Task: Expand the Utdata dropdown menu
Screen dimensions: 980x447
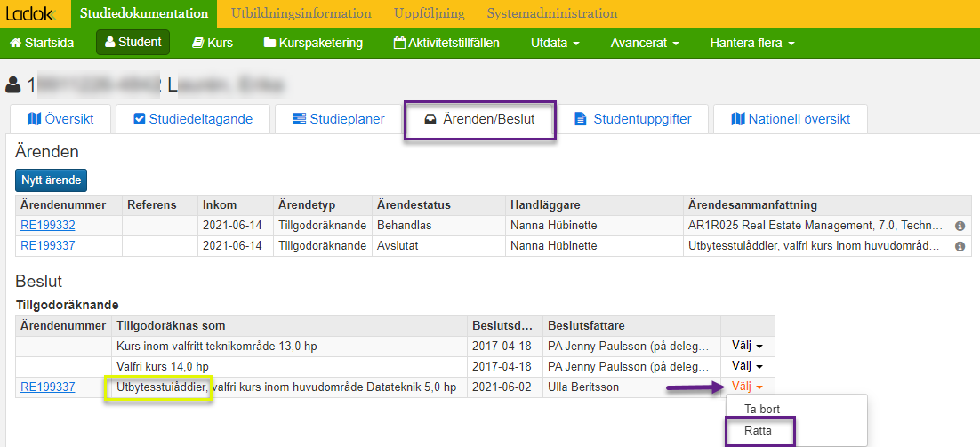Action: tap(555, 43)
